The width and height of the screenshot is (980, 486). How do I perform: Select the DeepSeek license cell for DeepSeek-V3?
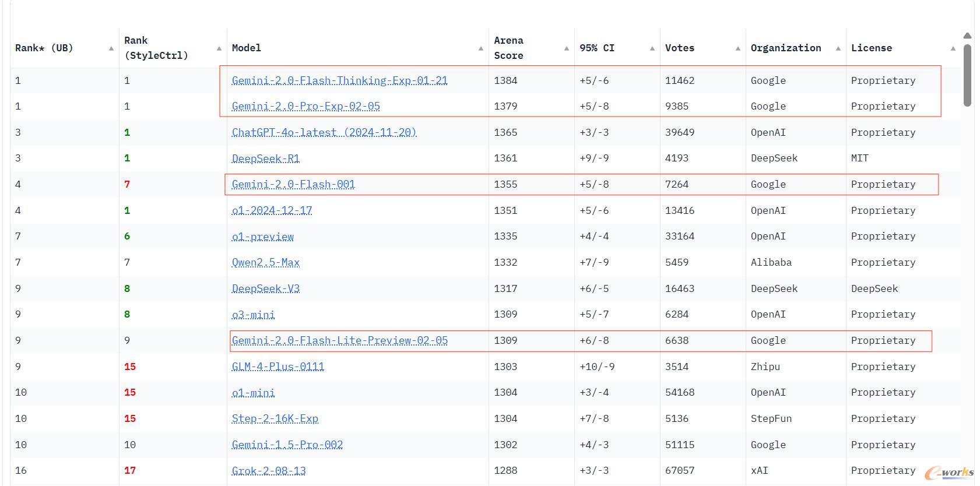pos(874,288)
